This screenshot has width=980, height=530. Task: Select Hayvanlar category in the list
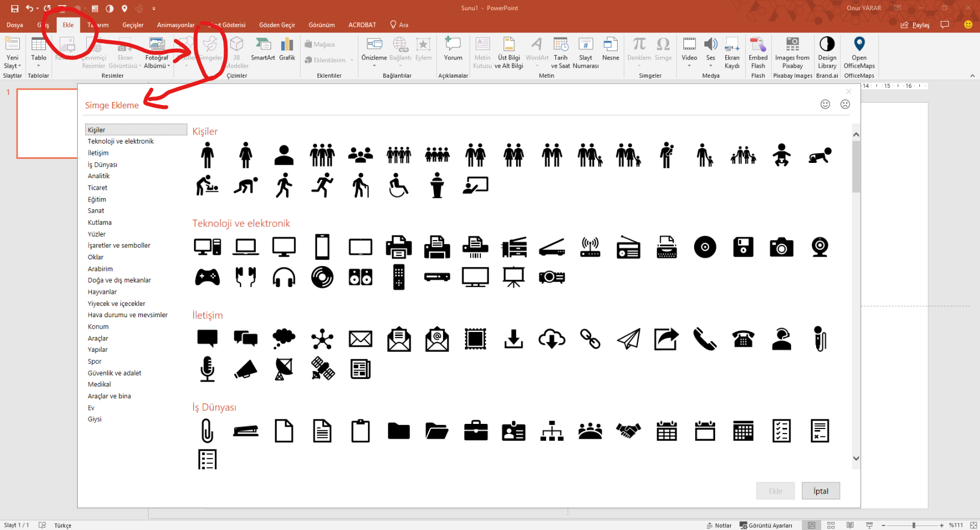[102, 292]
